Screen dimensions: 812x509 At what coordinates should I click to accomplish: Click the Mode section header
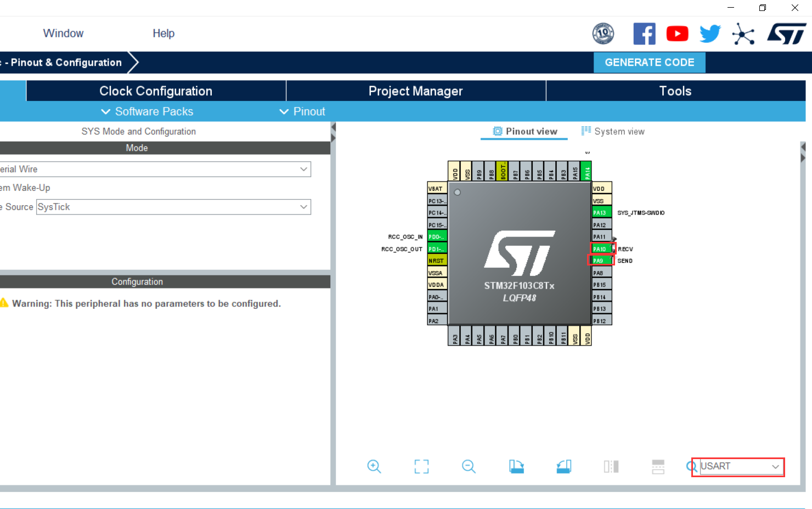[165, 148]
